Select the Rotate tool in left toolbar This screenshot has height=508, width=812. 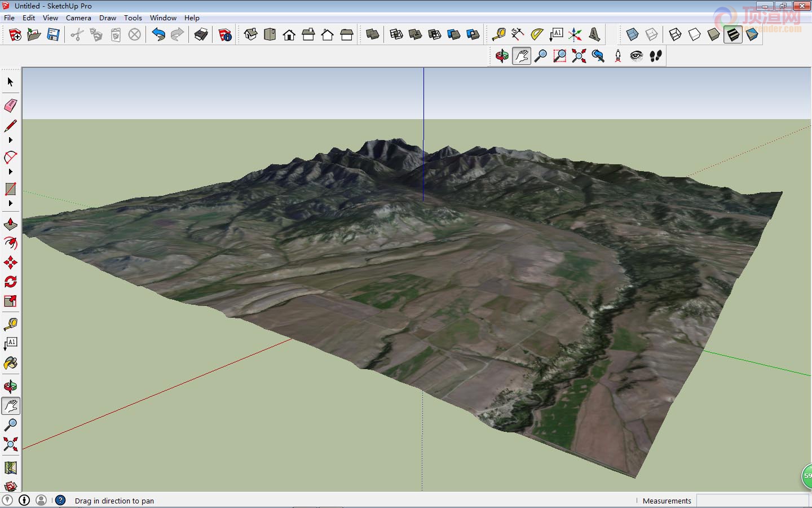(10, 282)
